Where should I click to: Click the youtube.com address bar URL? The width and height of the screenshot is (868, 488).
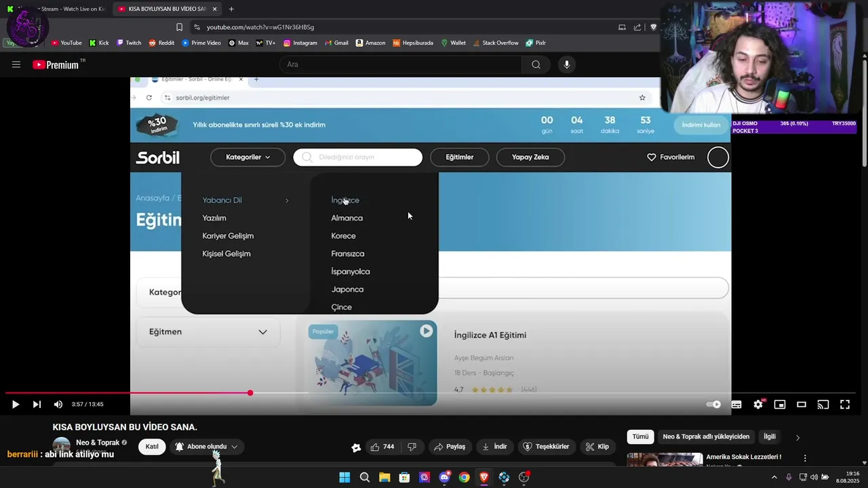(260, 27)
